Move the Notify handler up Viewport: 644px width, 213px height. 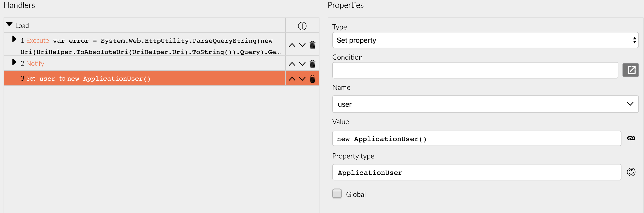click(x=292, y=64)
